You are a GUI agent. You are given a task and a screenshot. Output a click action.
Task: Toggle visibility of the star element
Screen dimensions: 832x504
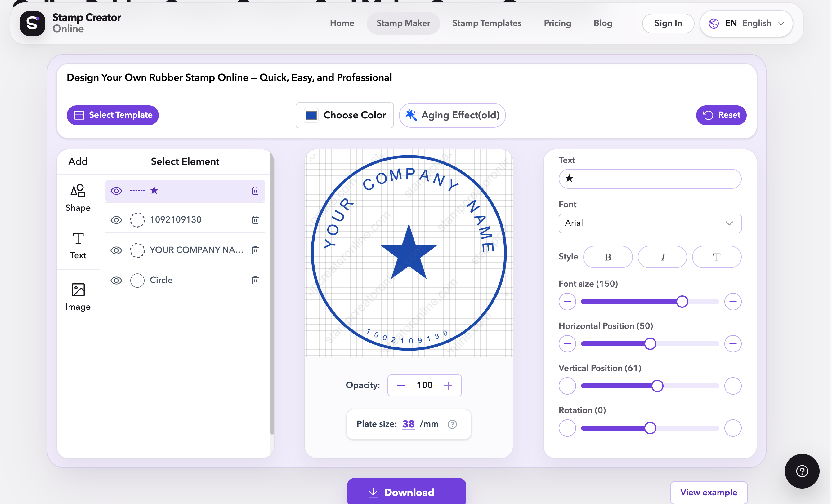click(x=116, y=191)
